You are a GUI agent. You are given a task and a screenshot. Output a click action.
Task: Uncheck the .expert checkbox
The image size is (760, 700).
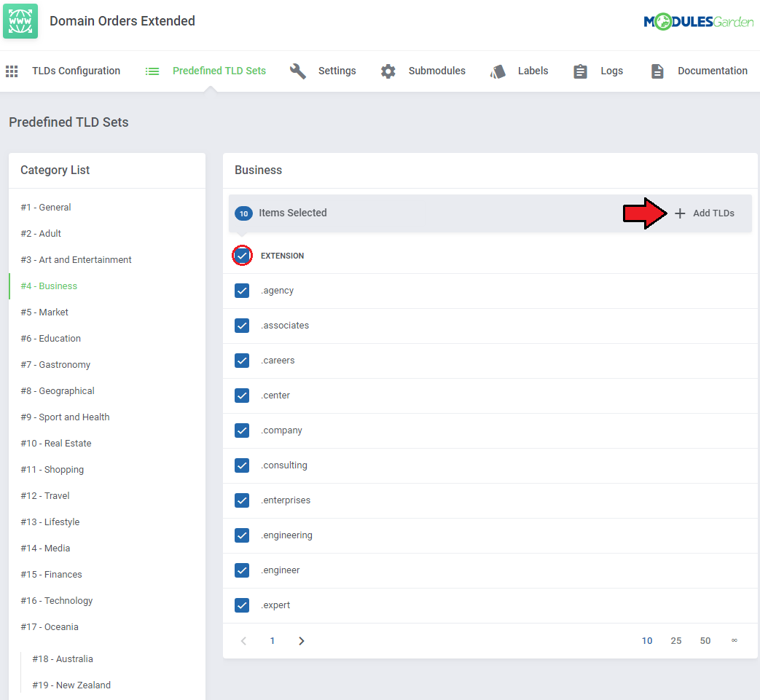[x=242, y=605]
